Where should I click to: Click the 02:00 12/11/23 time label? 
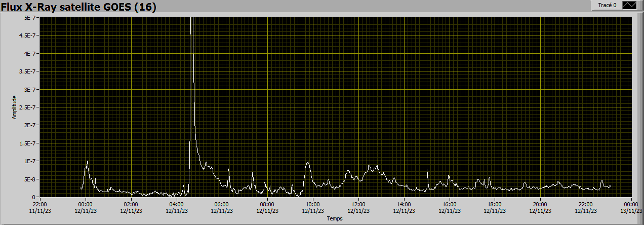coord(131,207)
